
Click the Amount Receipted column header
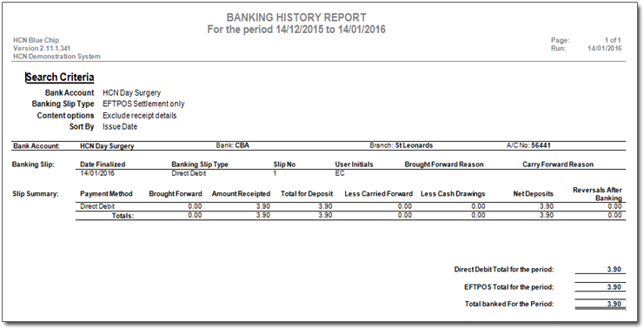click(x=241, y=194)
